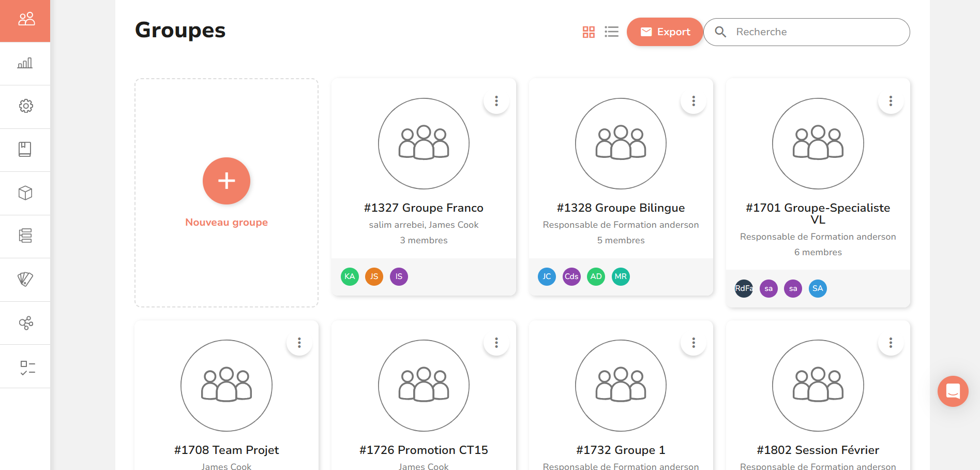The width and height of the screenshot is (980, 470).
Task: Open the hierarchy list icon in sidebar
Action: coord(25,236)
